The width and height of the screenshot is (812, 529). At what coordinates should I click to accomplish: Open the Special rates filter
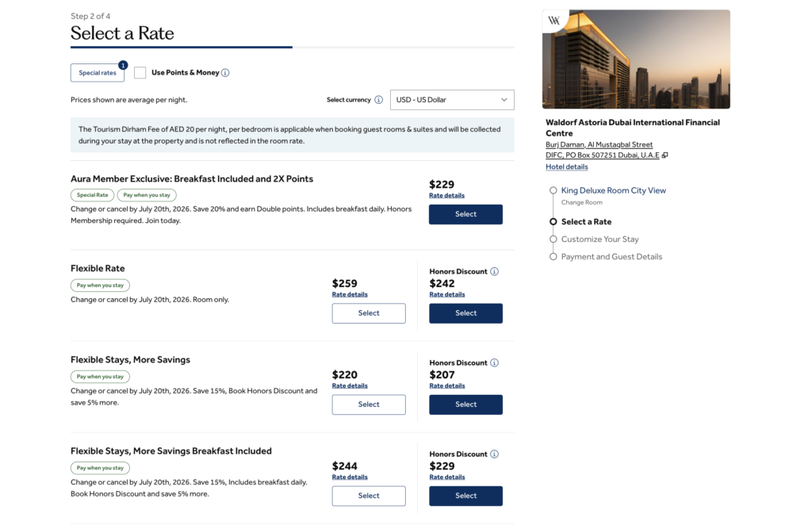point(98,73)
